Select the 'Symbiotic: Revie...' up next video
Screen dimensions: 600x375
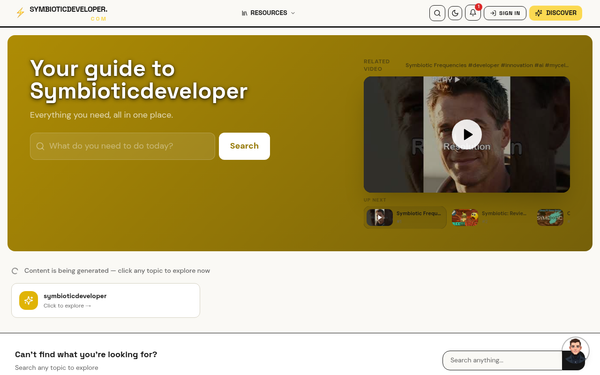tap(490, 217)
